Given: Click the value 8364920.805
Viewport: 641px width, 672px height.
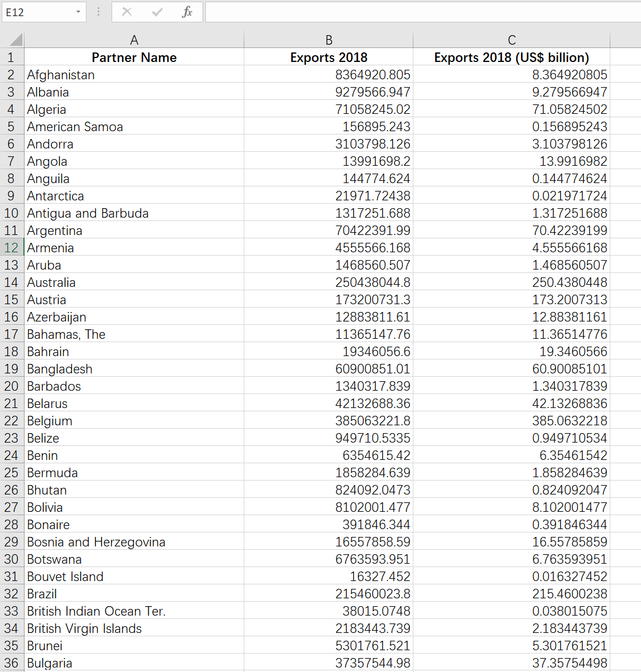Looking at the screenshot, I should 373,74.
